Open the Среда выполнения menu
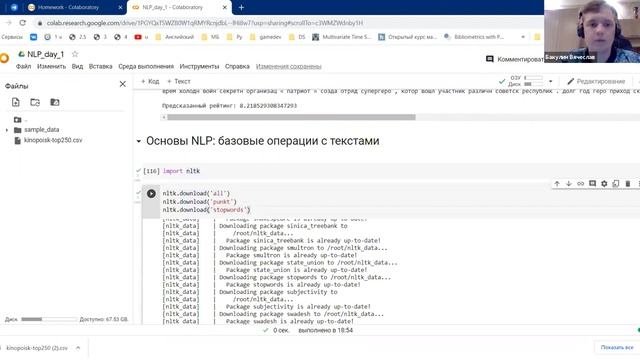640x360 pixels. coord(146,66)
